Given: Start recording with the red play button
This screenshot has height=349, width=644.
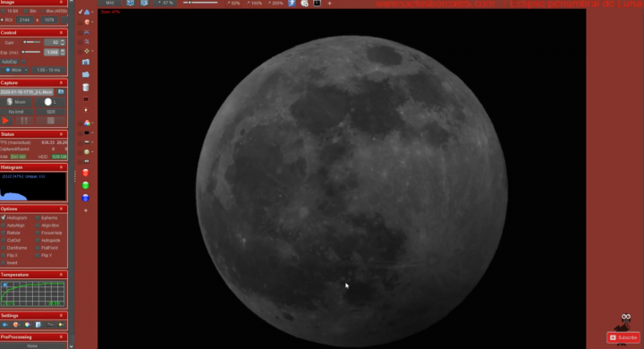Looking at the screenshot, I should [x=5, y=121].
